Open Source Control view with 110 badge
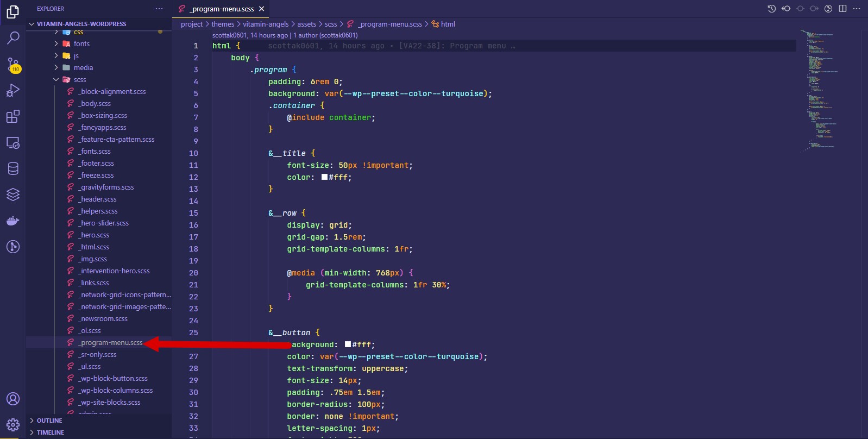 (13, 64)
